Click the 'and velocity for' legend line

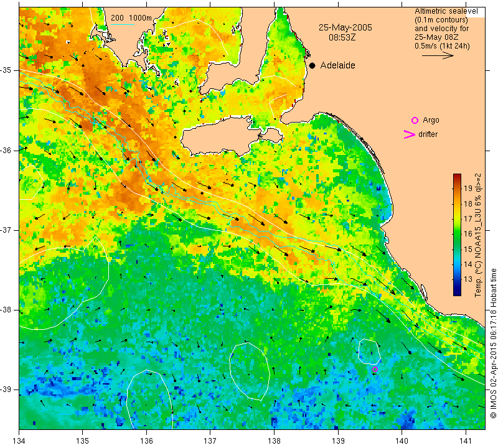coord(442,29)
